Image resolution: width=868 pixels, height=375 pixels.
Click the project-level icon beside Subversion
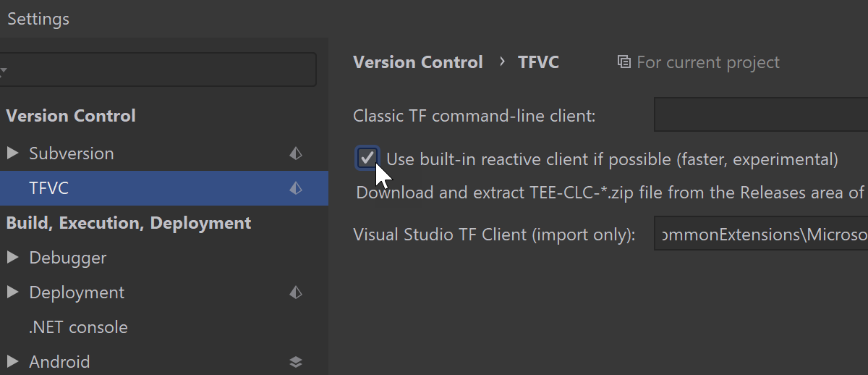pos(296,153)
